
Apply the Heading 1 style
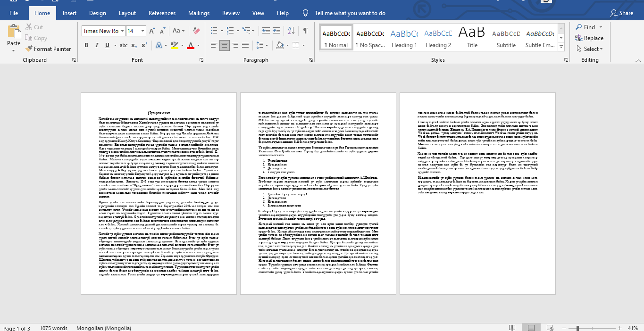pyautogui.click(x=404, y=38)
